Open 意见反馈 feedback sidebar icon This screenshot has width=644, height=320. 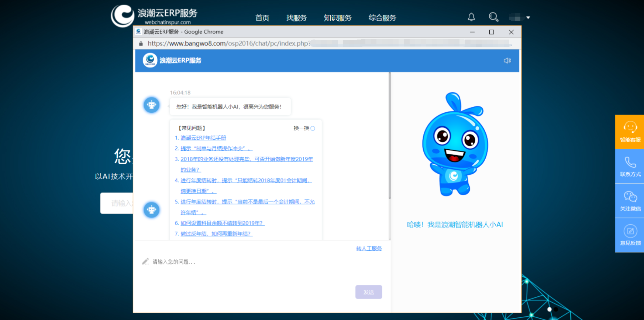(630, 235)
